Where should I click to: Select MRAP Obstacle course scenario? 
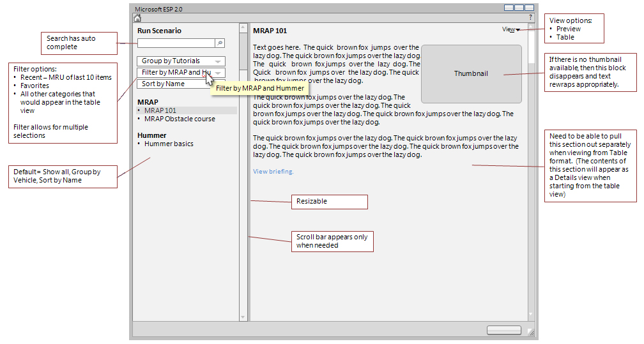tap(180, 119)
